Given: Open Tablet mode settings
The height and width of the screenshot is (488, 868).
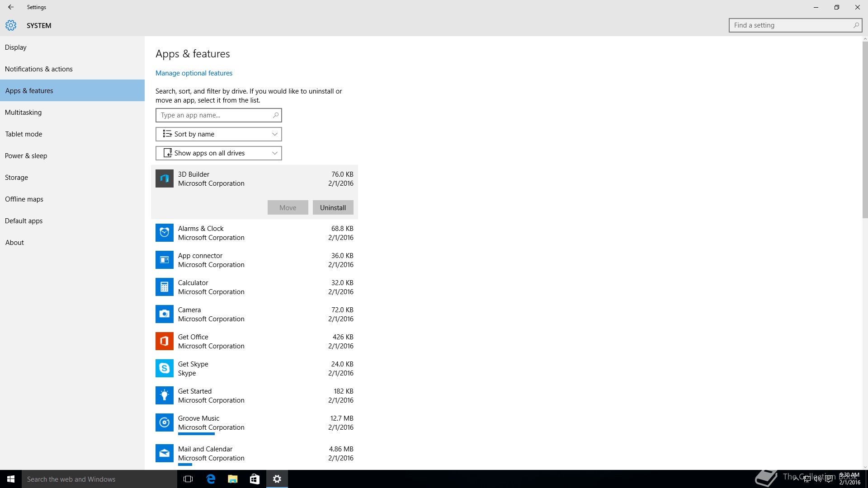Looking at the screenshot, I should 72,134.
